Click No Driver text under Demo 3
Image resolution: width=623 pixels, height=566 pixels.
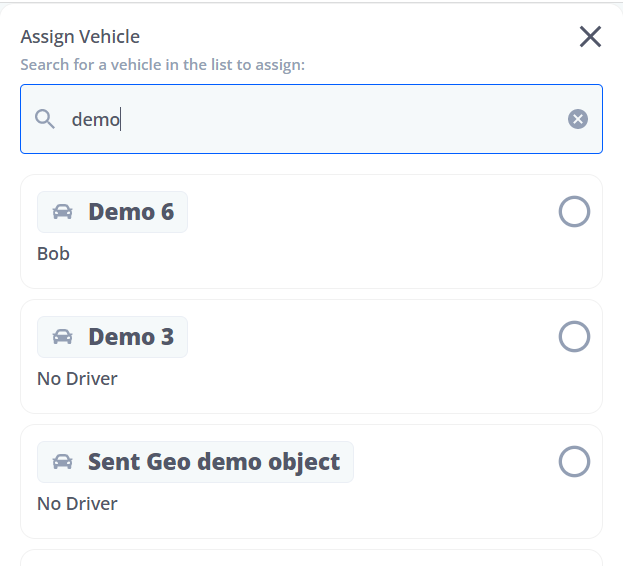click(x=77, y=379)
